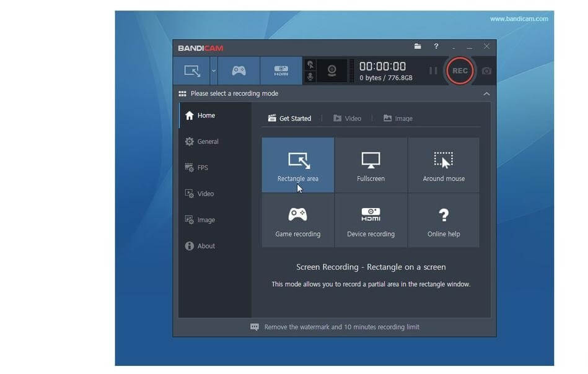Toggle the microphone recording icon
This screenshot has height=374, width=588.
pos(310,77)
